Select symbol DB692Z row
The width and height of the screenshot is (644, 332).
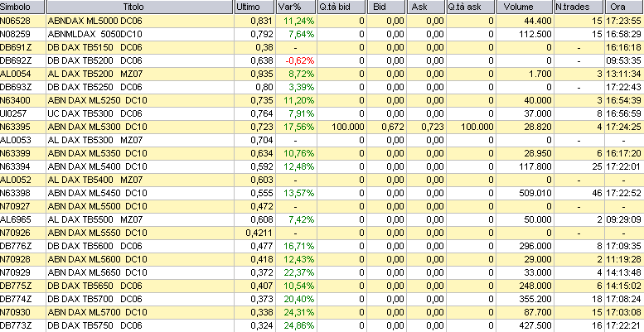coord(16,60)
